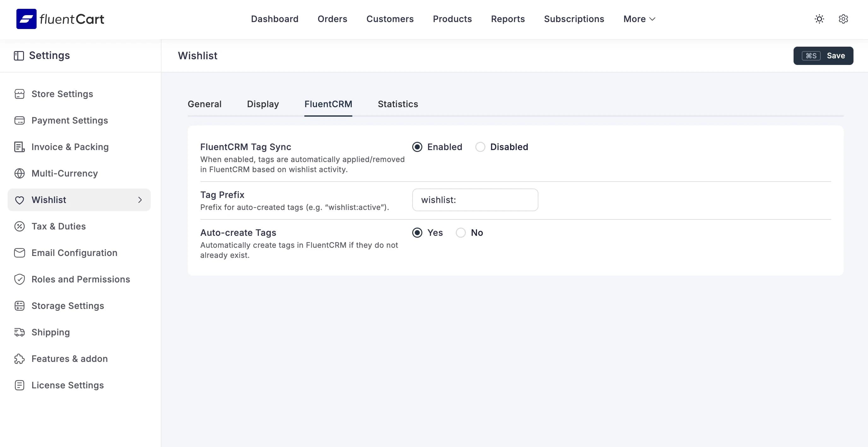Enable FluentCRM Tag Sync
868x447 pixels.
[x=418, y=147]
